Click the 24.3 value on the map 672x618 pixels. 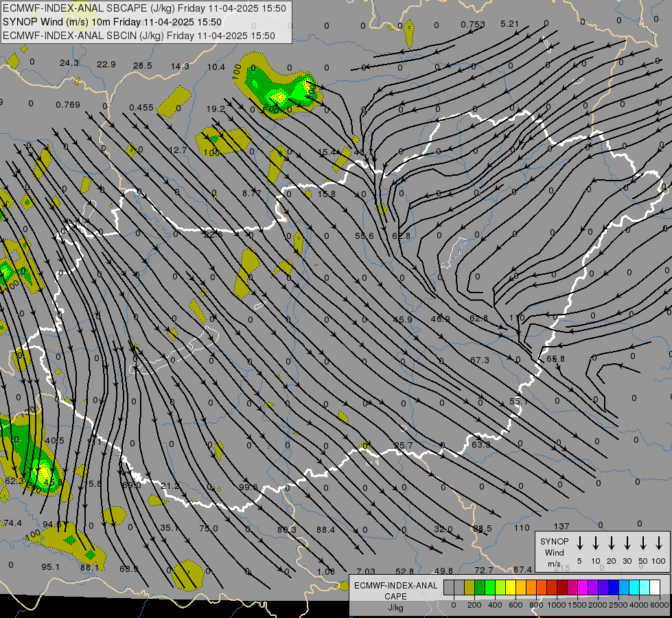point(69,63)
